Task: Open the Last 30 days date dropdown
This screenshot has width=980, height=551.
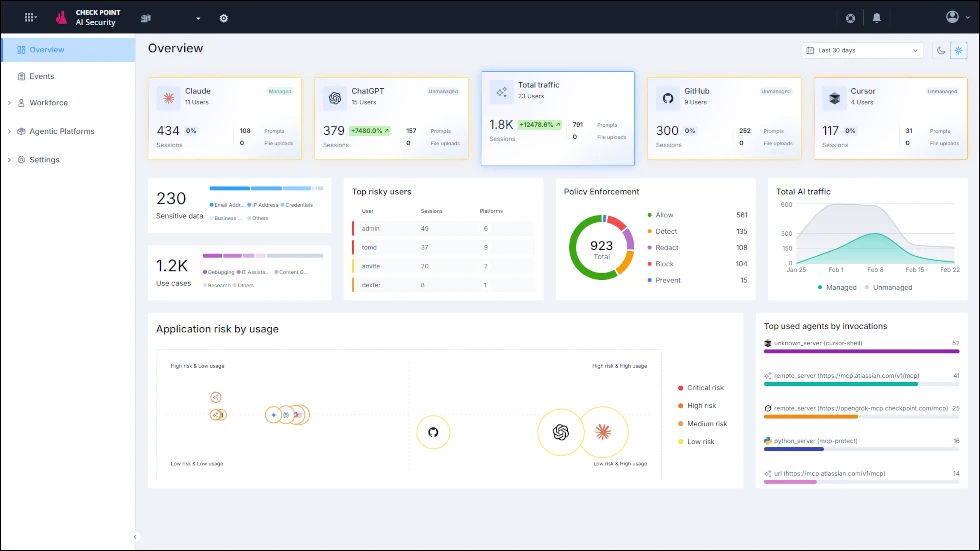Action: click(x=862, y=50)
